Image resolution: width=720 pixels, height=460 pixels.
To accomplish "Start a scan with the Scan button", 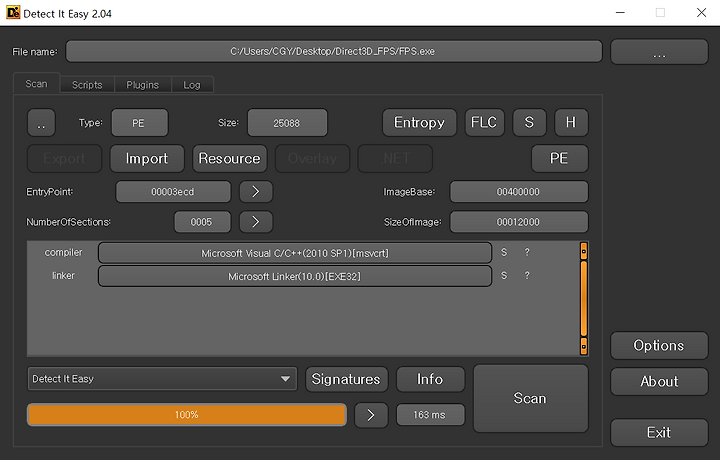I will (x=530, y=398).
